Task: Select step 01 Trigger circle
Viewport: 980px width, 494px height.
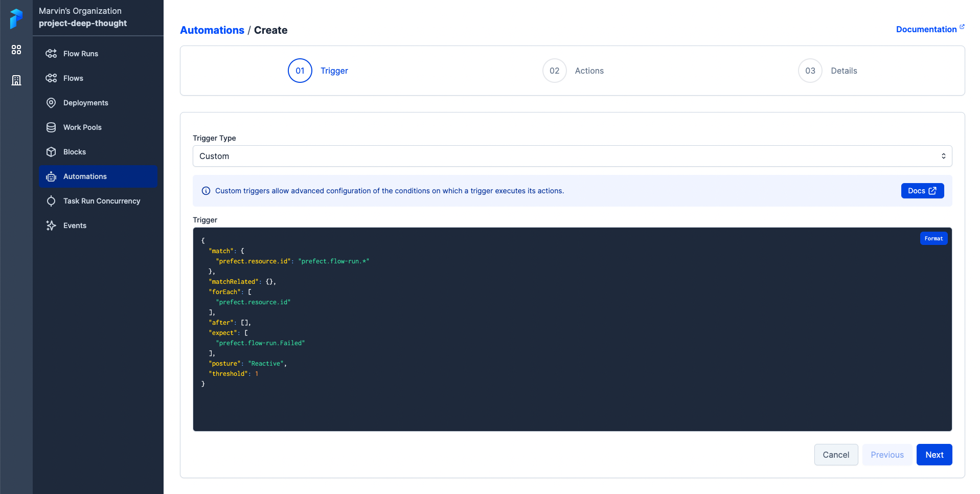Action: (300, 71)
